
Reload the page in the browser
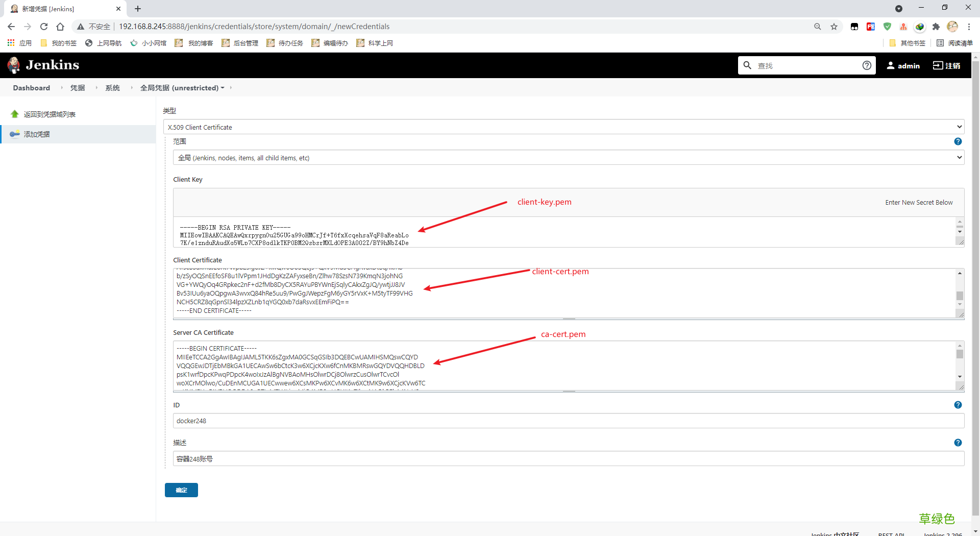pyautogui.click(x=44, y=27)
